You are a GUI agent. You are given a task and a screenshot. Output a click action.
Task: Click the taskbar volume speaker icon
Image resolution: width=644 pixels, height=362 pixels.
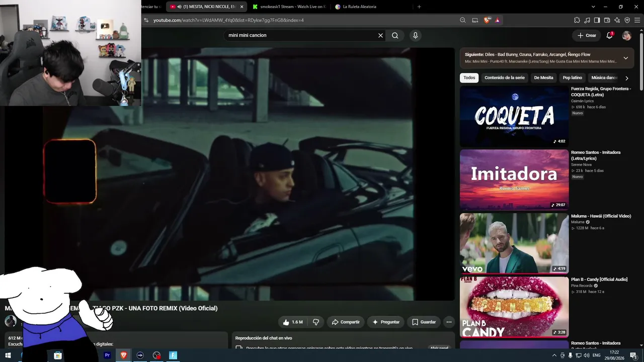coord(586,355)
